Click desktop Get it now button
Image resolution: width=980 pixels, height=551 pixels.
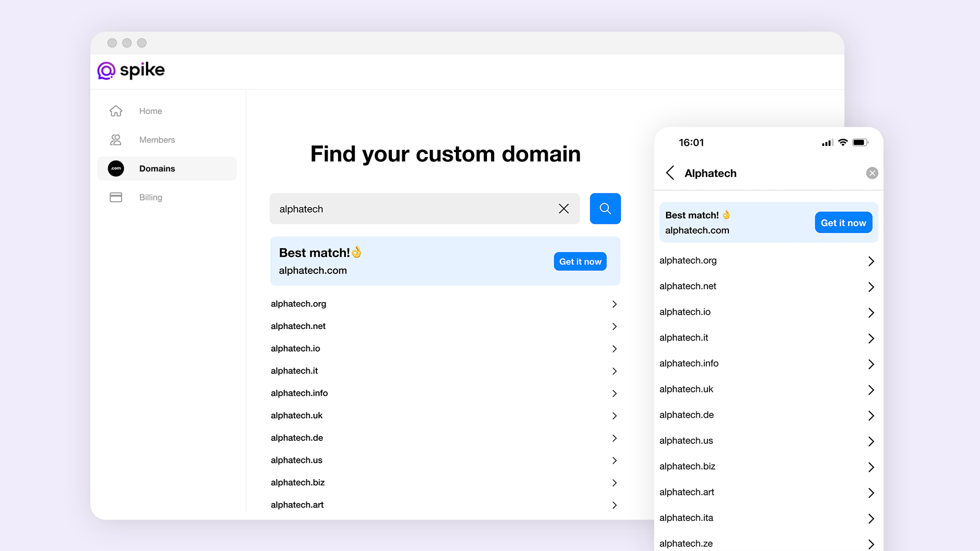coord(580,261)
